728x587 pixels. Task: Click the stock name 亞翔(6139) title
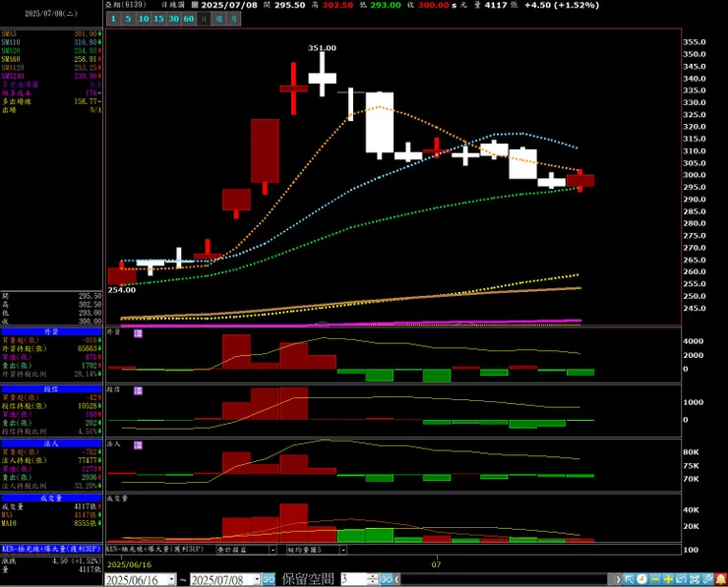coord(125,5)
